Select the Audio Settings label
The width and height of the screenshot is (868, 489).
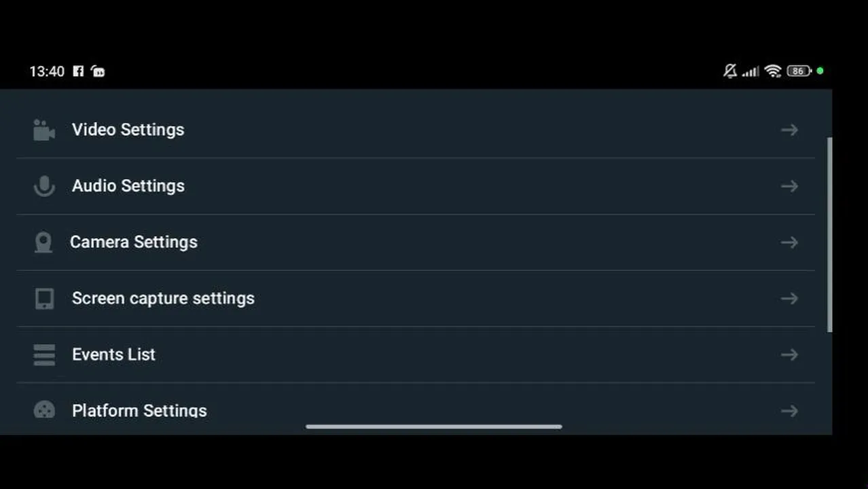click(x=128, y=186)
